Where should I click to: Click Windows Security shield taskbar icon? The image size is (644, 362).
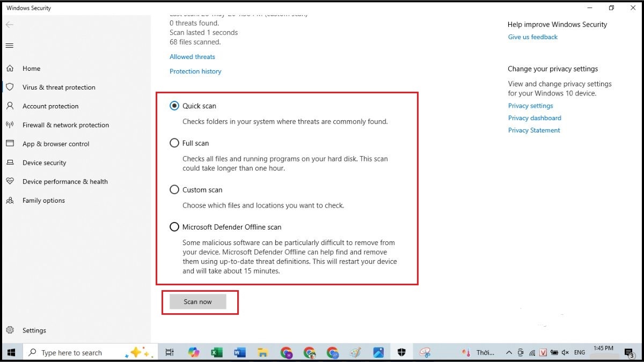click(x=401, y=352)
